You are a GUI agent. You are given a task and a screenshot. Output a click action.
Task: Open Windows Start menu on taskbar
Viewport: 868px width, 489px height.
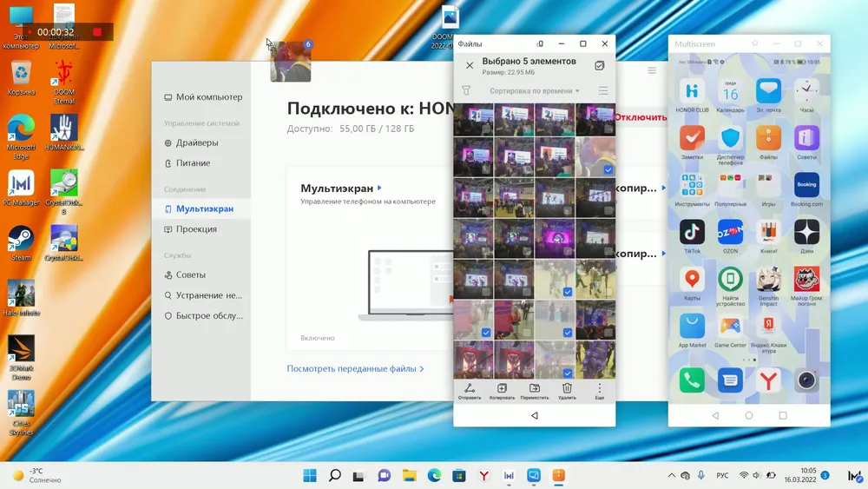click(x=310, y=476)
